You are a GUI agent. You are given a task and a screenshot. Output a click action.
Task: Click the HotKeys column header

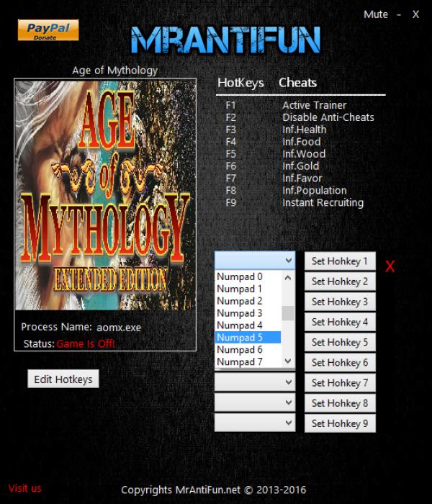pyautogui.click(x=240, y=83)
